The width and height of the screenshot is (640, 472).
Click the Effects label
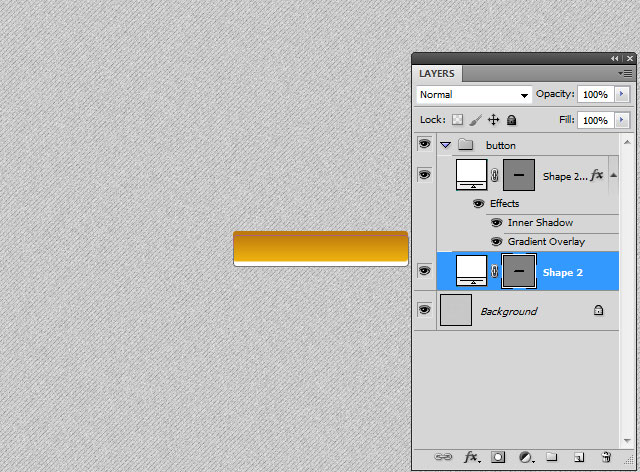(504, 203)
